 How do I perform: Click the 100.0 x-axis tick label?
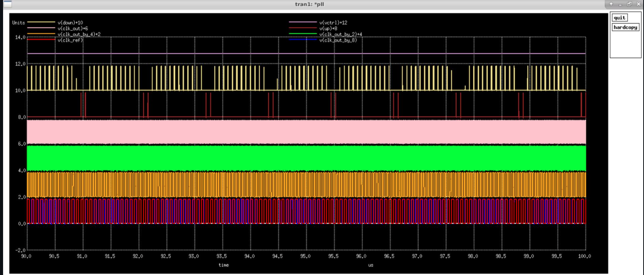pos(585,256)
